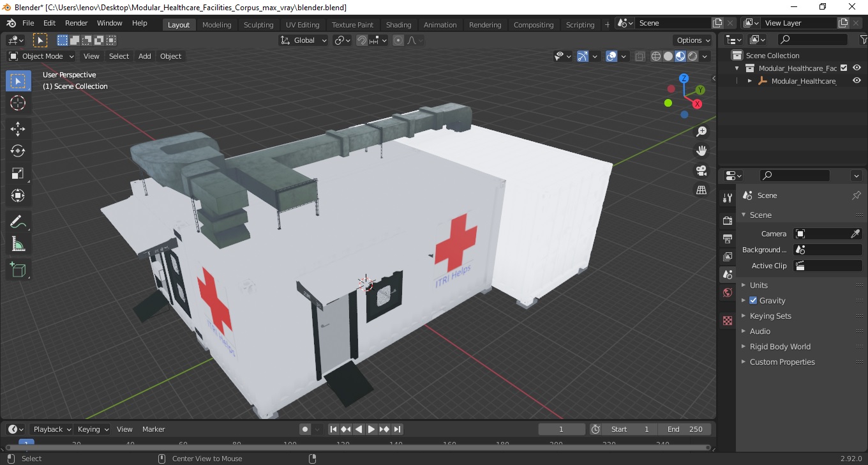Open the View Layer properties tab
Screen dimensions: 868x465
[728, 256]
